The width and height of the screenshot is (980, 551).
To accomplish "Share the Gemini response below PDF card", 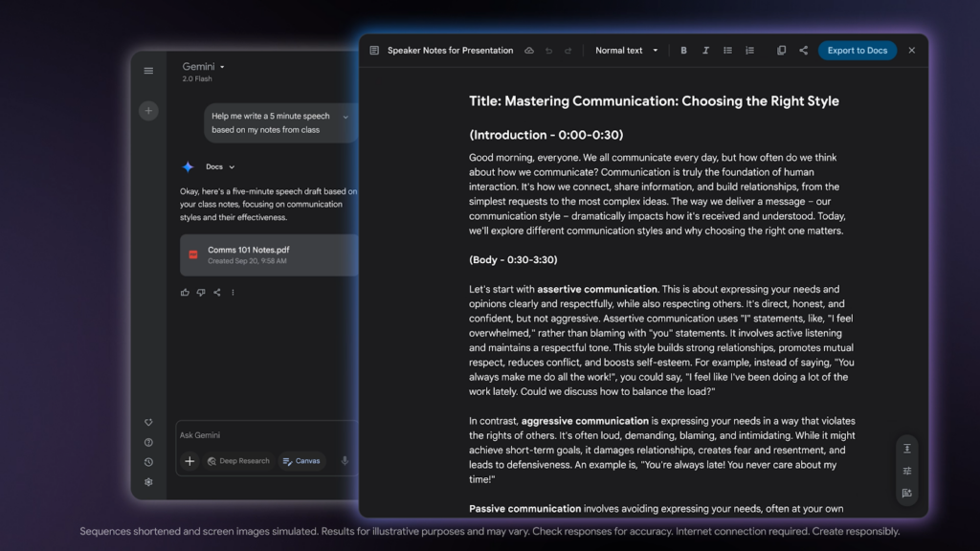I will pyautogui.click(x=217, y=293).
